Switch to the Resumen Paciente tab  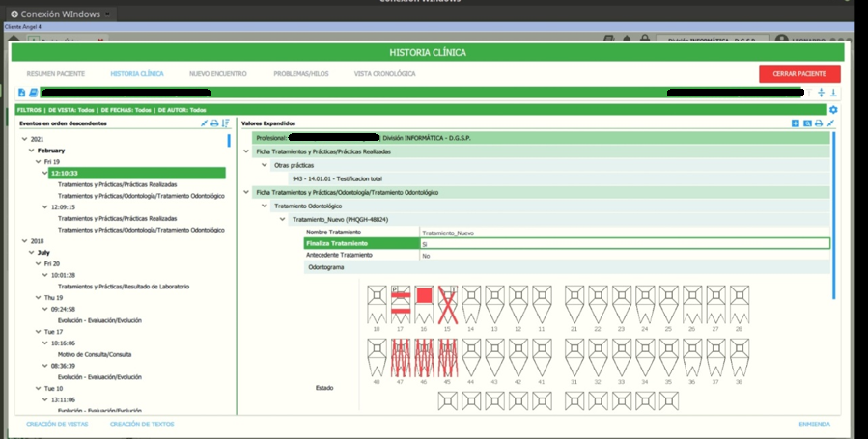[56, 73]
